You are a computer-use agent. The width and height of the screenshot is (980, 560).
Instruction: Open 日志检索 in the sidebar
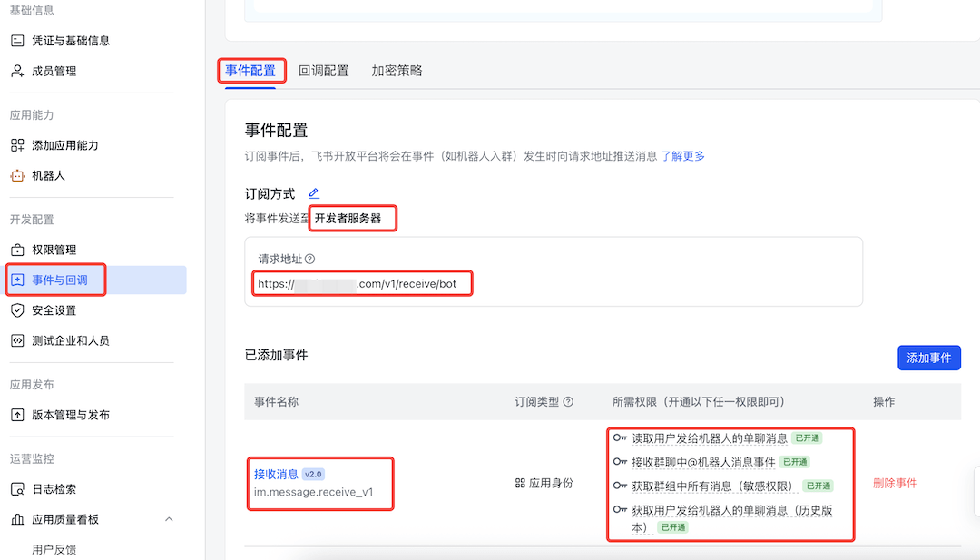point(54,489)
